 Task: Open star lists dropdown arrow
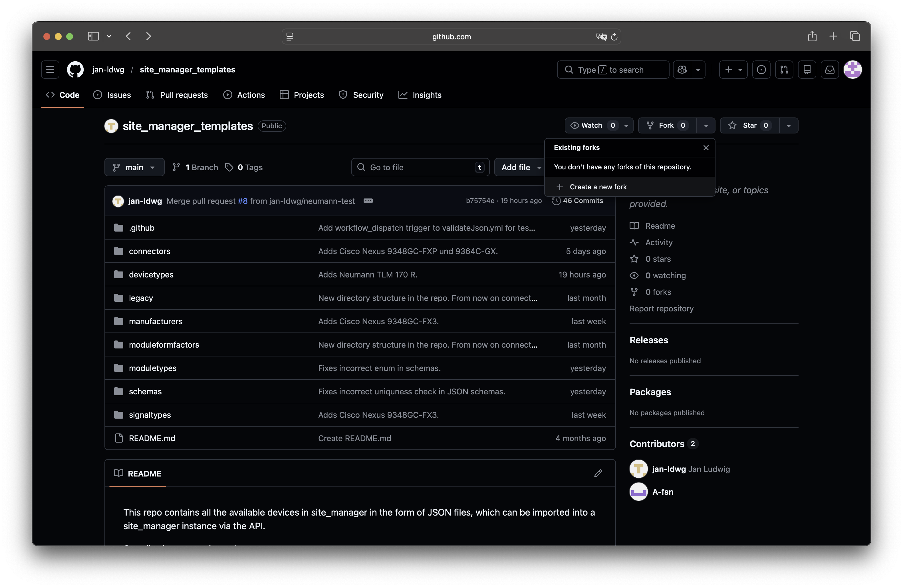click(x=789, y=125)
